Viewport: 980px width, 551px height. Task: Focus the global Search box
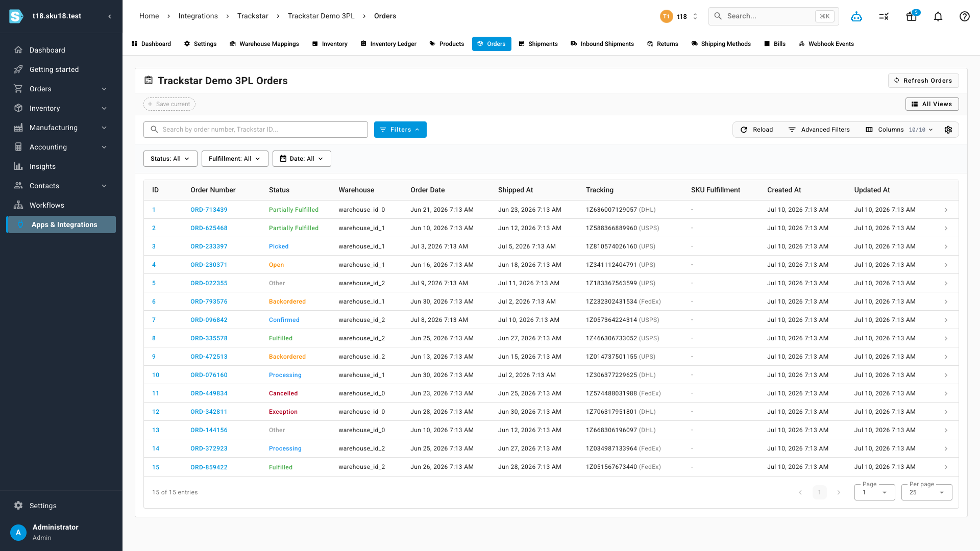[x=773, y=16]
